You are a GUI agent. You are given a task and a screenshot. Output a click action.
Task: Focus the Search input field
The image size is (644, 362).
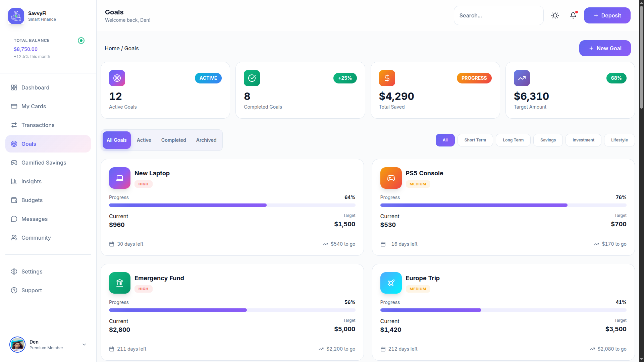tap(498, 15)
